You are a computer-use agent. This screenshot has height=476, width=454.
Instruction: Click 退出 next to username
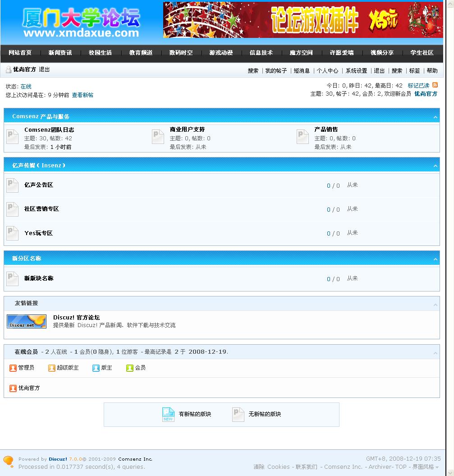(44, 69)
